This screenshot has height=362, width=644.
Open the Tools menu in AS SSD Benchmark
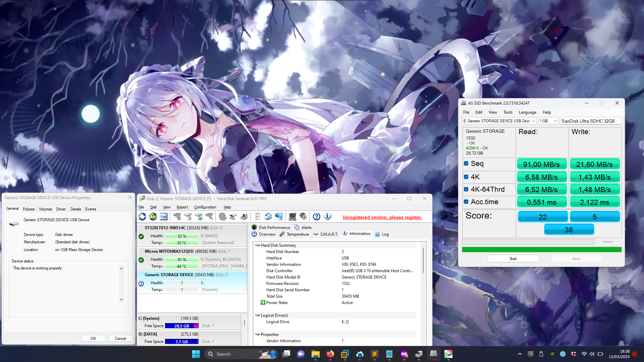coord(508,112)
